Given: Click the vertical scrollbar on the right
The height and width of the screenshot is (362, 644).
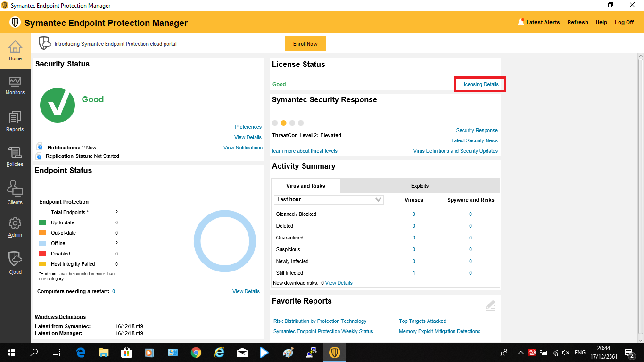Looking at the screenshot, I should [x=641, y=198].
